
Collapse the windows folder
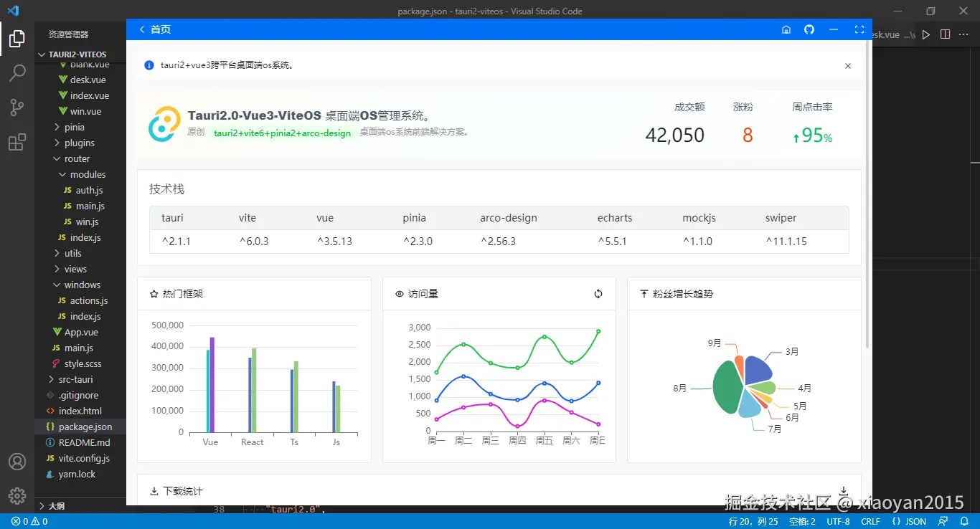(83, 285)
